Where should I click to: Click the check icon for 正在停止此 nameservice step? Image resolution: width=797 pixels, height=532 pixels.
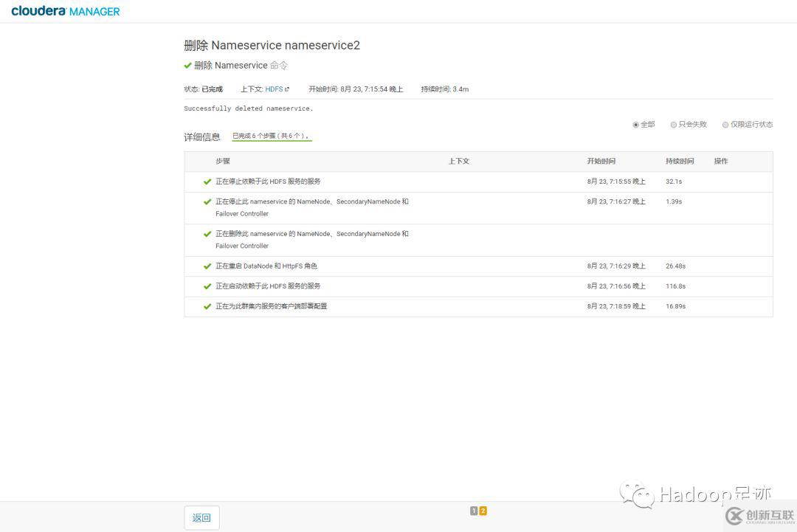click(207, 201)
